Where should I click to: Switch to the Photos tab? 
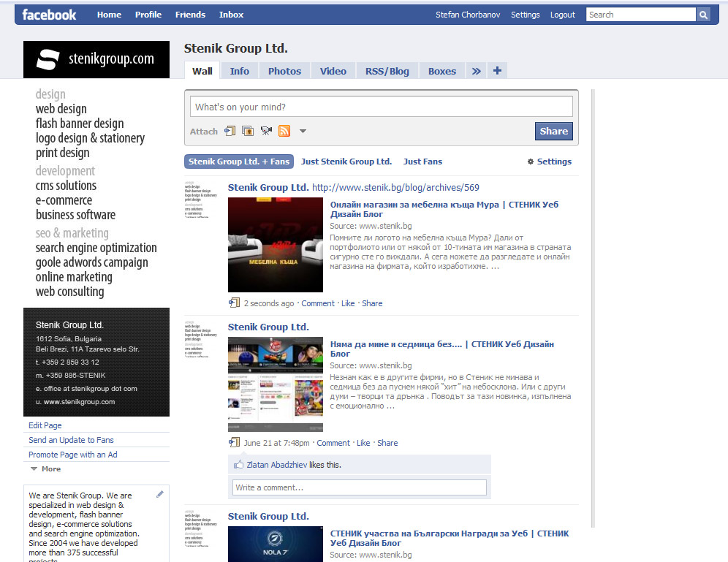[284, 71]
